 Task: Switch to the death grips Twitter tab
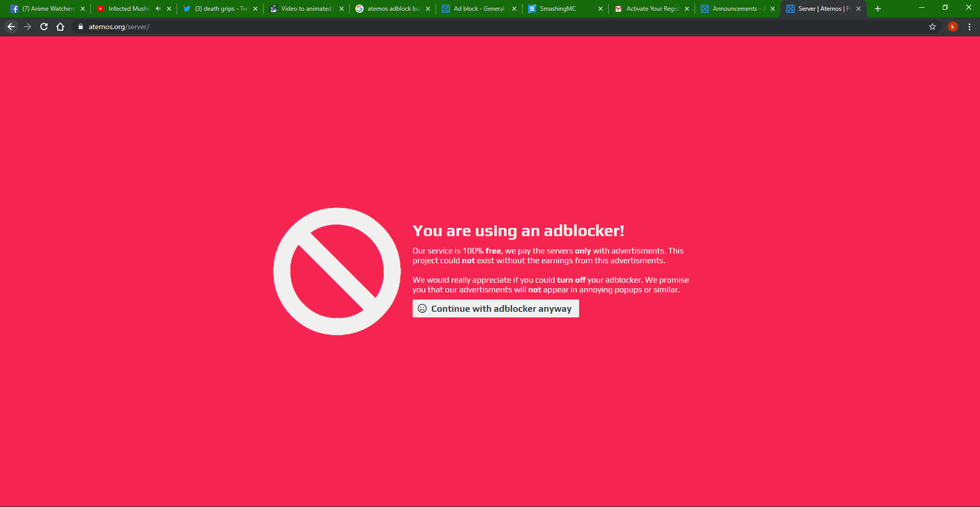pyautogui.click(x=220, y=9)
